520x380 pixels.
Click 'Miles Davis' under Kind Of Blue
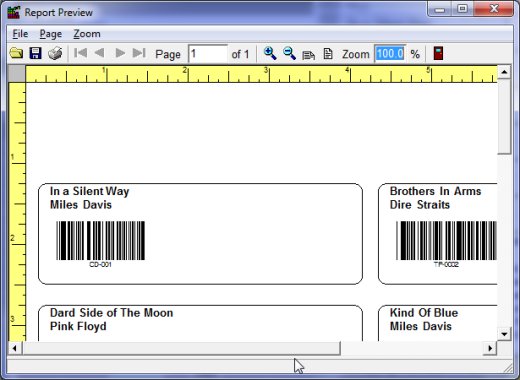pyautogui.click(x=421, y=326)
